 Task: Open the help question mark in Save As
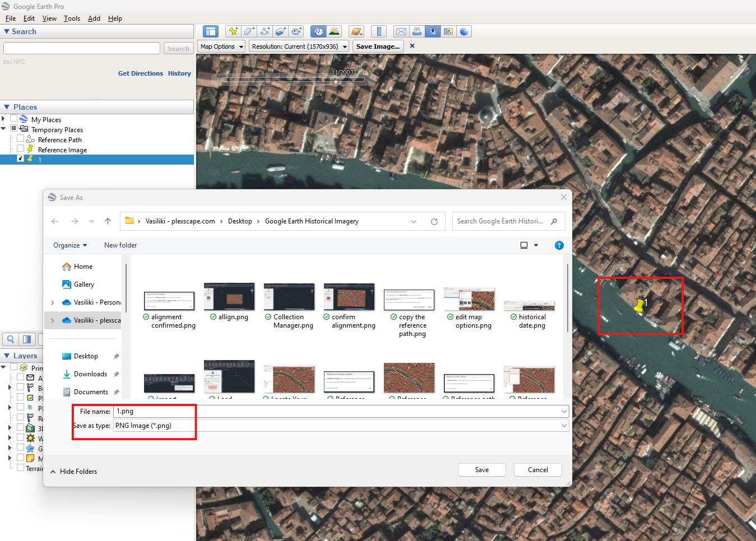coord(559,245)
